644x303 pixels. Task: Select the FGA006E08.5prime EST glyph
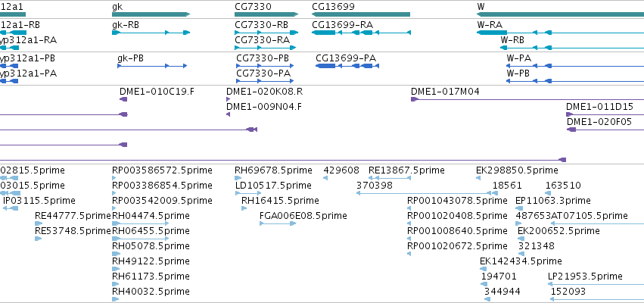278,223
